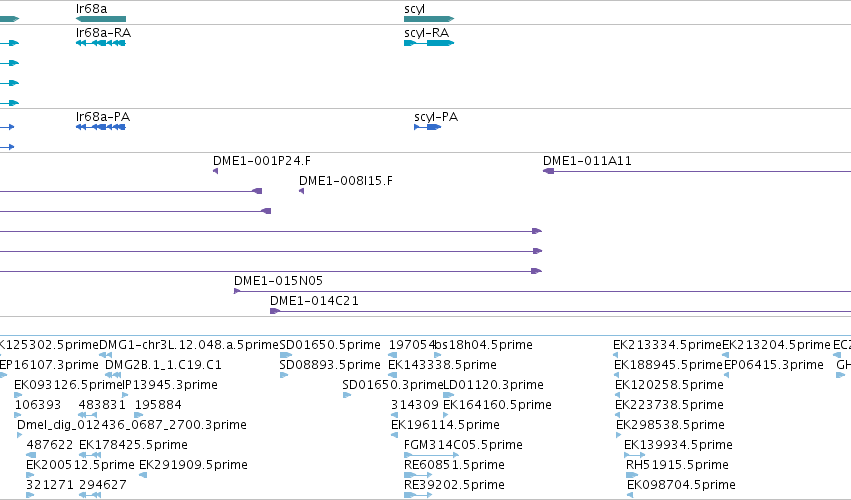Select the DME1-001P24.F clone label
The height and width of the screenshot is (500, 851).
pyautogui.click(x=262, y=161)
